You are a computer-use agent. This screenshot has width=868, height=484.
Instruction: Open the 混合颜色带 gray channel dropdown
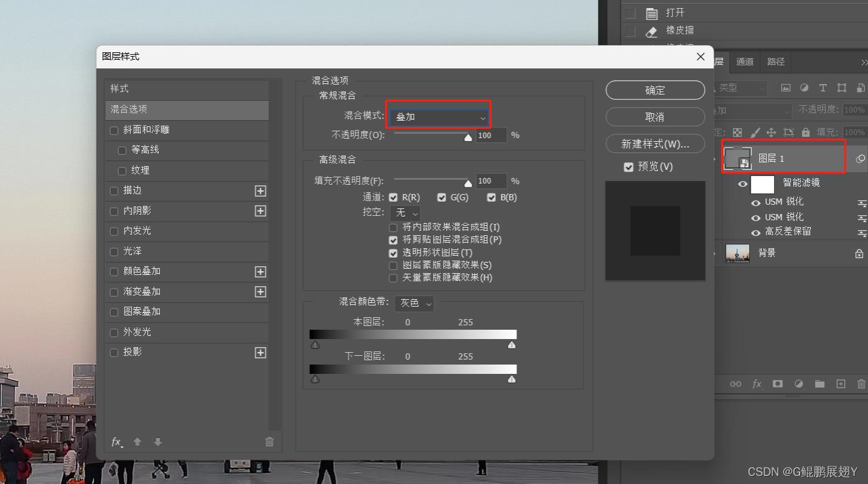(414, 303)
